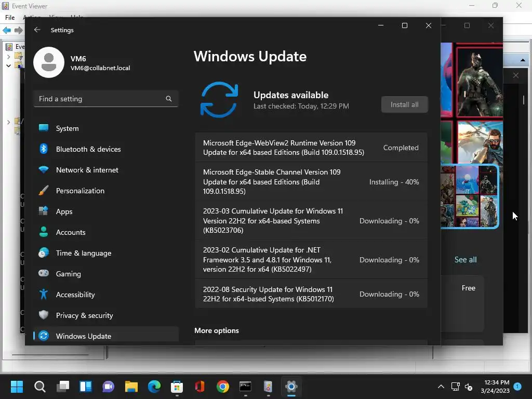Launch Google Chrome from taskbar
The height and width of the screenshot is (399, 532).
223,387
